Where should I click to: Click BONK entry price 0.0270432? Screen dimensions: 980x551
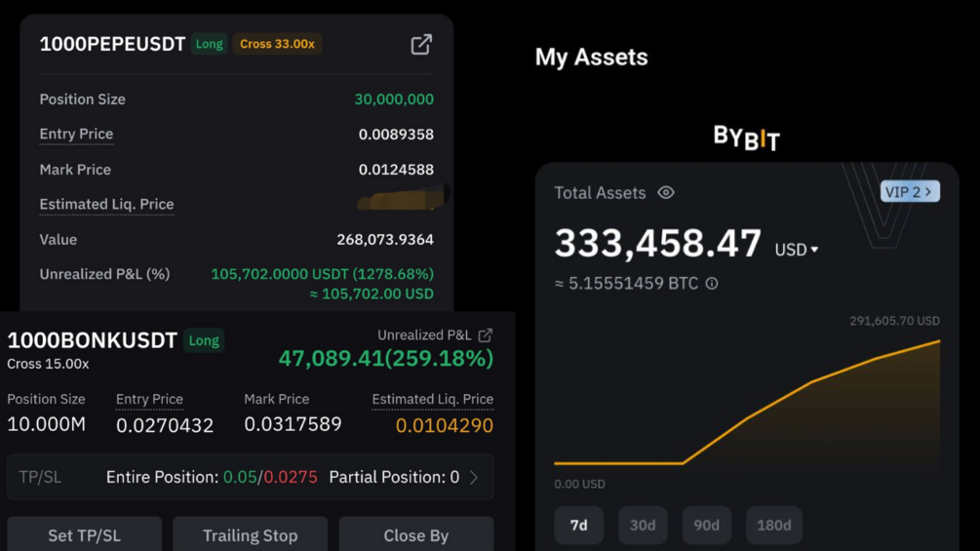click(x=165, y=425)
